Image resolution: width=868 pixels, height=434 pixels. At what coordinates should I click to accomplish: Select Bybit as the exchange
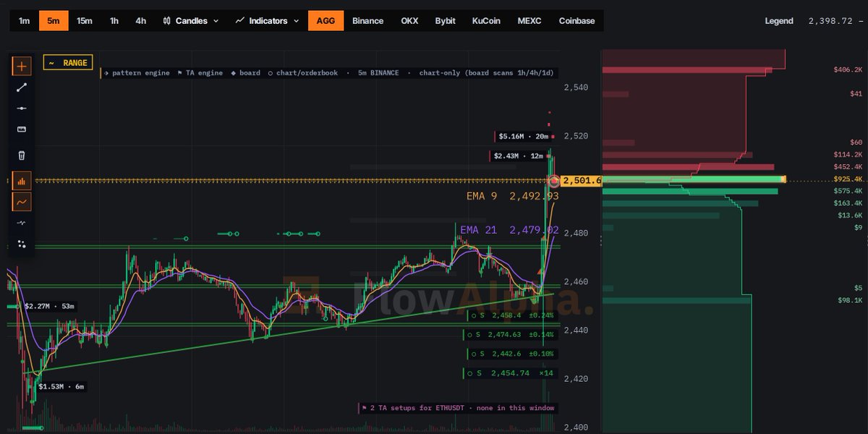coord(446,21)
